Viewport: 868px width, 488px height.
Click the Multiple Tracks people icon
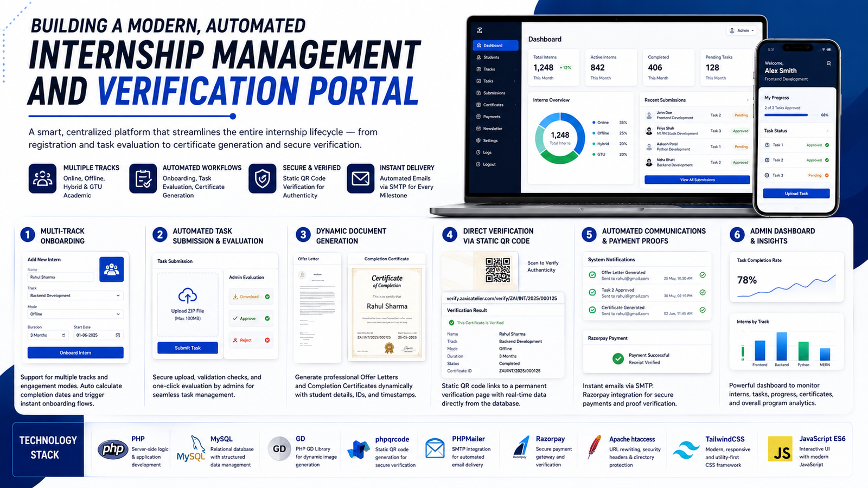(x=42, y=179)
